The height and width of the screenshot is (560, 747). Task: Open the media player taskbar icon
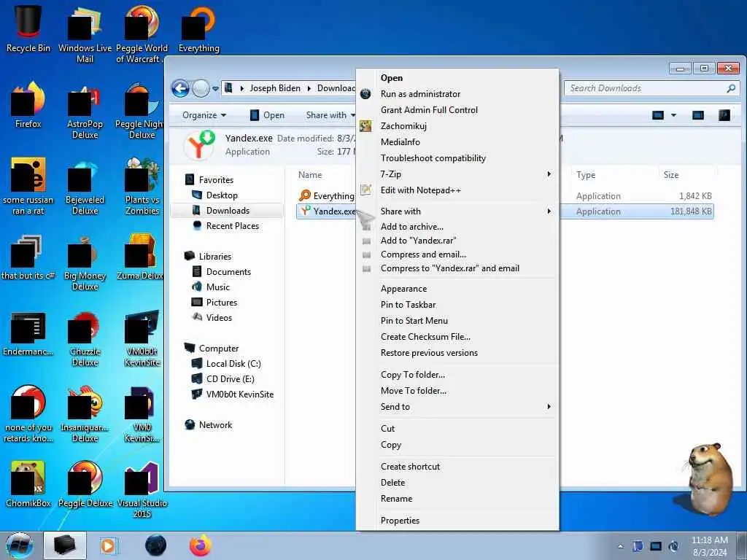(108, 545)
